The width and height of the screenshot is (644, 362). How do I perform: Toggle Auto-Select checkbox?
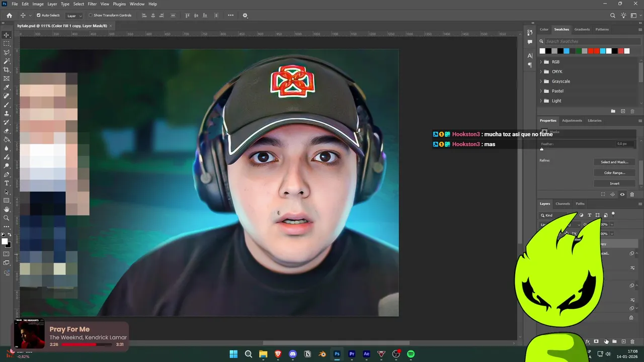pos(38,16)
